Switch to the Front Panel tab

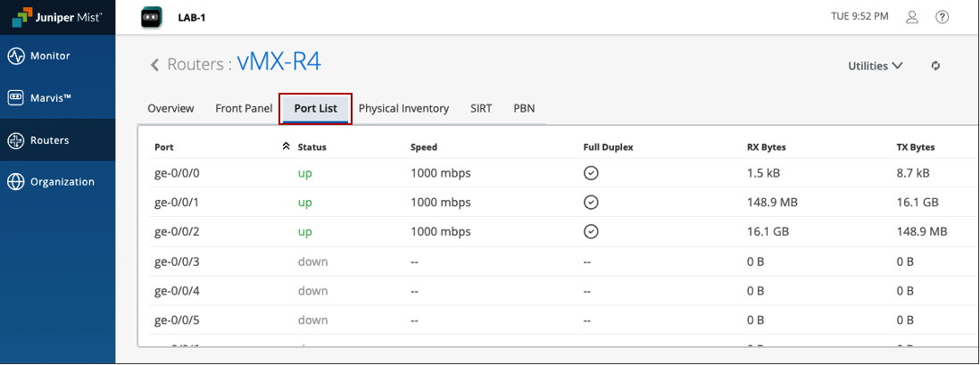pos(244,109)
